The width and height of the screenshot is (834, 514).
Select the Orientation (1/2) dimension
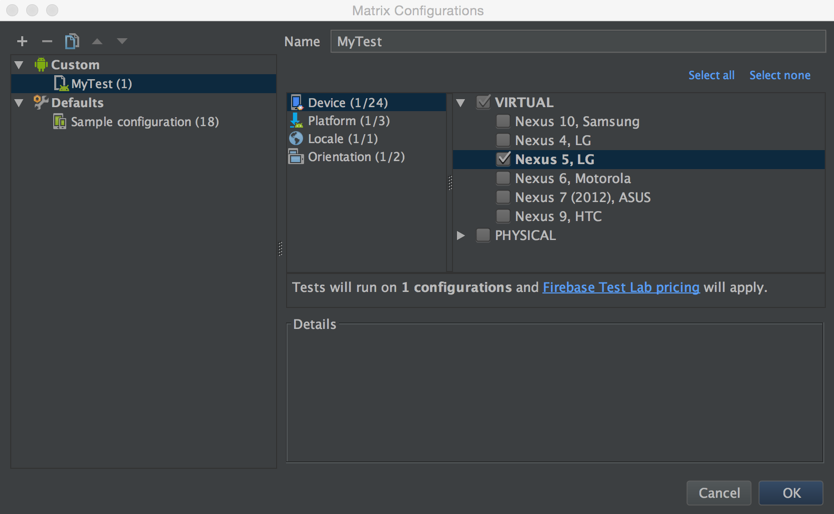click(x=366, y=157)
